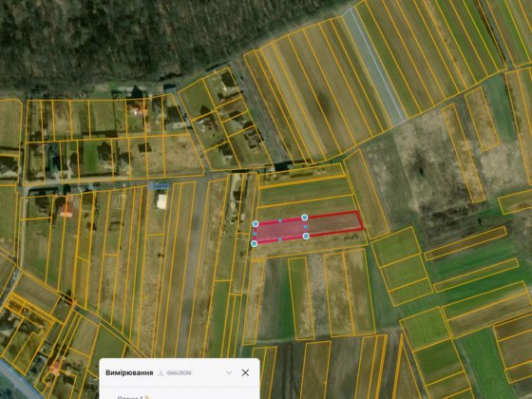Collapse the Вимірювання panel using the chevron
This screenshot has height=399, width=532.
coord(229,372)
